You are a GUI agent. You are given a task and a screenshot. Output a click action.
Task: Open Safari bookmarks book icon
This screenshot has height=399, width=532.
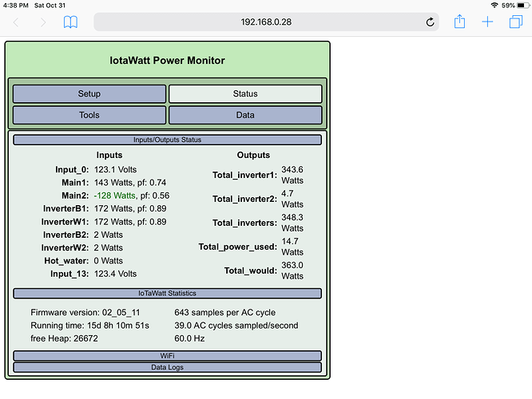[x=70, y=22]
